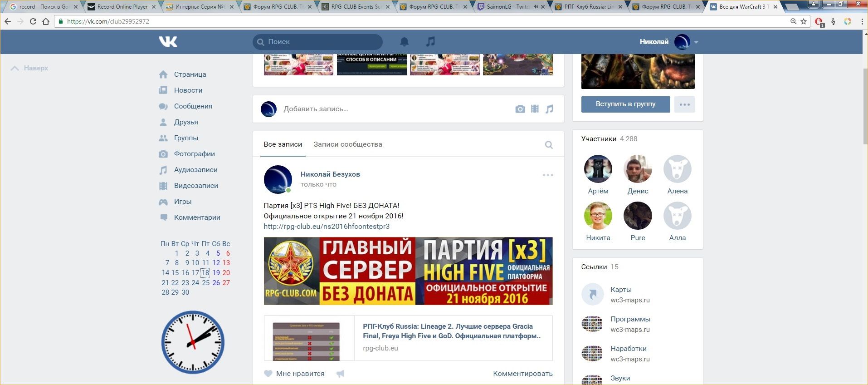Click the browser back arrow
Screen dimensions: 868x385
8,21
